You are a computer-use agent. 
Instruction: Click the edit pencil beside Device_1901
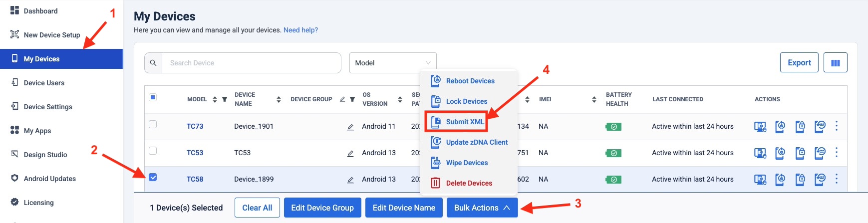pos(350,127)
